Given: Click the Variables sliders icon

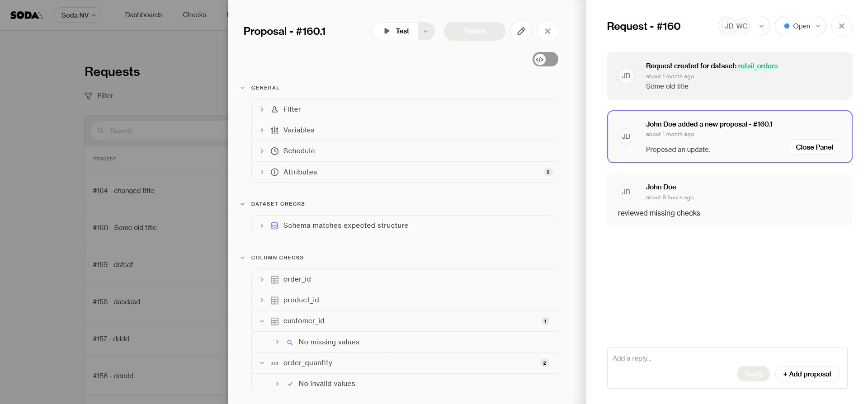Looking at the screenshot, I should [x=274, y=130].
